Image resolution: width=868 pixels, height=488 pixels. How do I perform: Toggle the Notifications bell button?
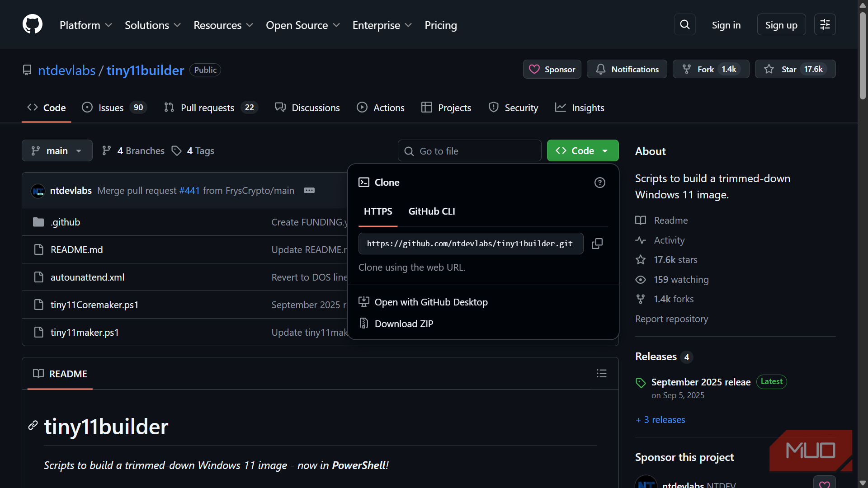[627, 69]
